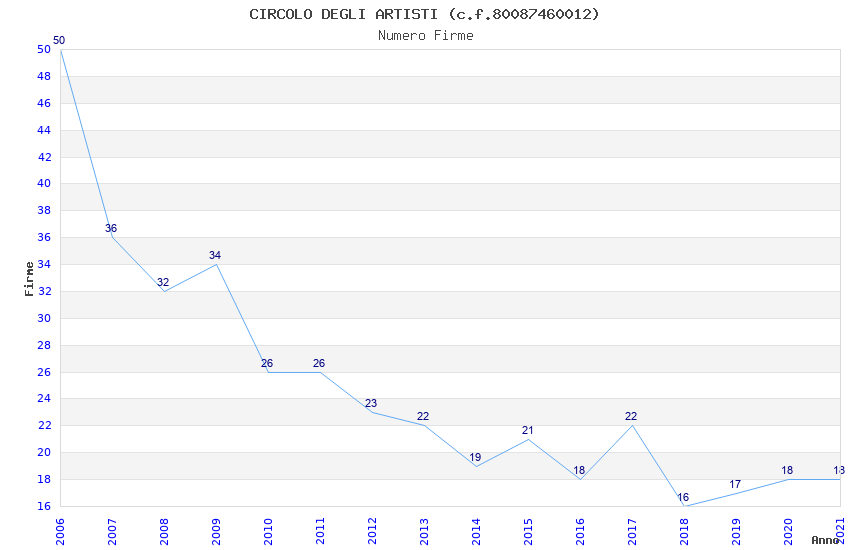Select the data point label 22 for 2013
Viewport: 850px width, 550px height.
(423, 416)
